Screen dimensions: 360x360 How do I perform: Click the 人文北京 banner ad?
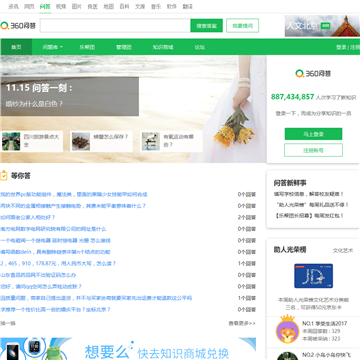322,26
